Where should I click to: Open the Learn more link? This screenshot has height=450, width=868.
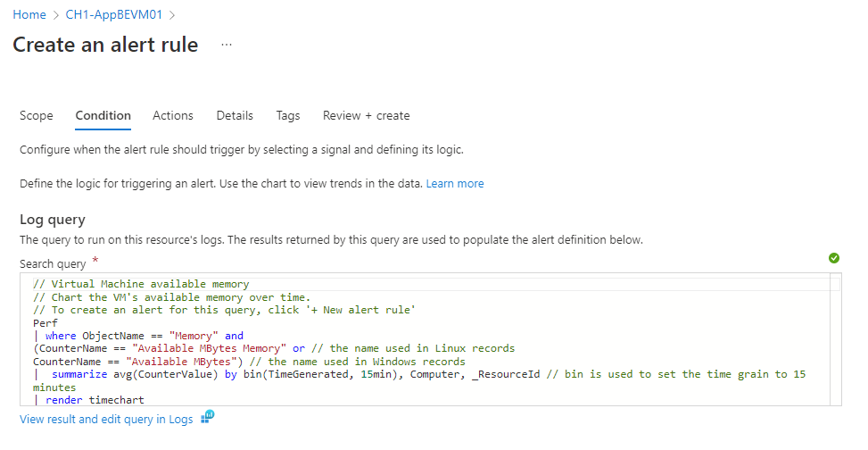(455, 184)
